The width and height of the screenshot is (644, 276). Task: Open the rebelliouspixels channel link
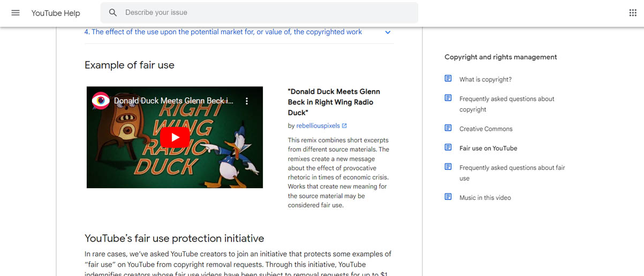318,126
